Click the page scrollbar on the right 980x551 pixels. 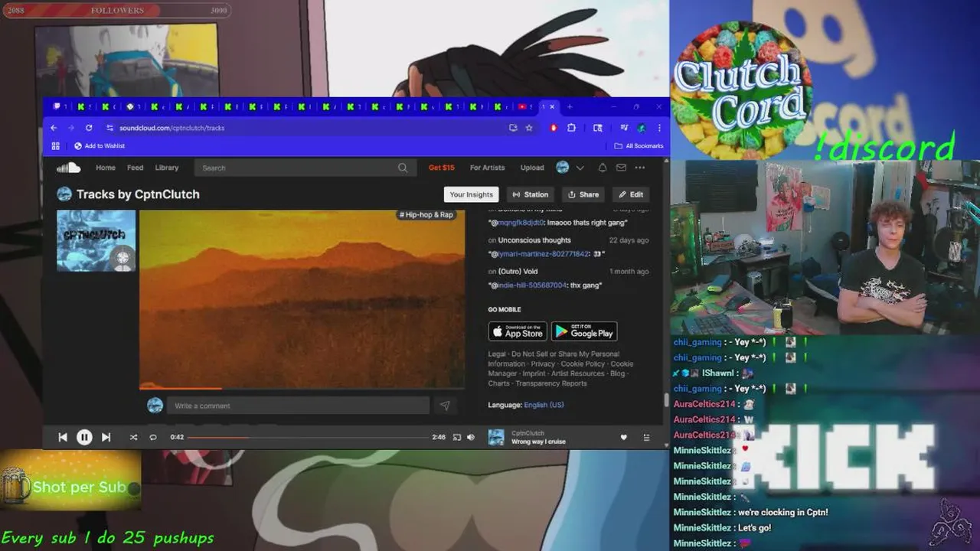pyautogui.click(x=666, y=402)
